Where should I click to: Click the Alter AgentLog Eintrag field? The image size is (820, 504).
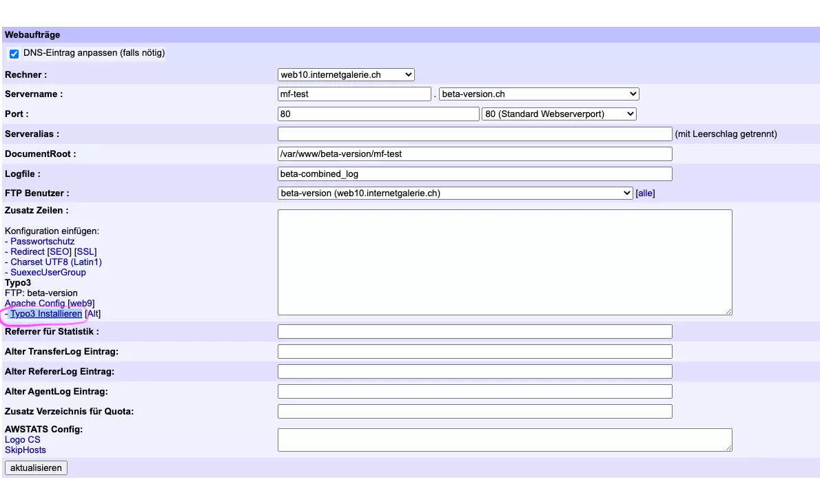click(x=474, y=391)
